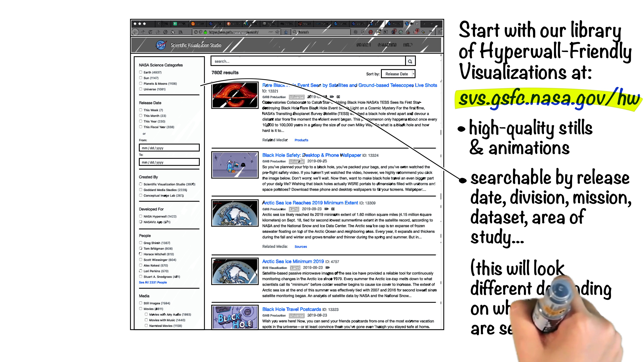This screenshot has width=644, height=362.
Task: Open the history clock icon in the toolbar
Action: [165, 32]
